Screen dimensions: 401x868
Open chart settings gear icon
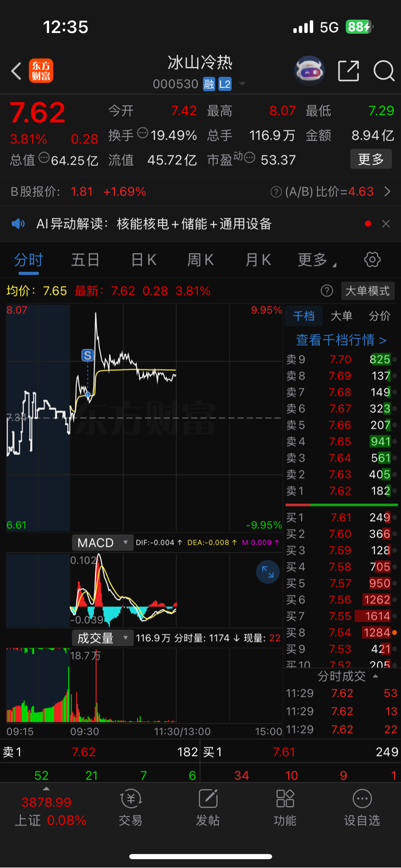(x=372, y=259)
